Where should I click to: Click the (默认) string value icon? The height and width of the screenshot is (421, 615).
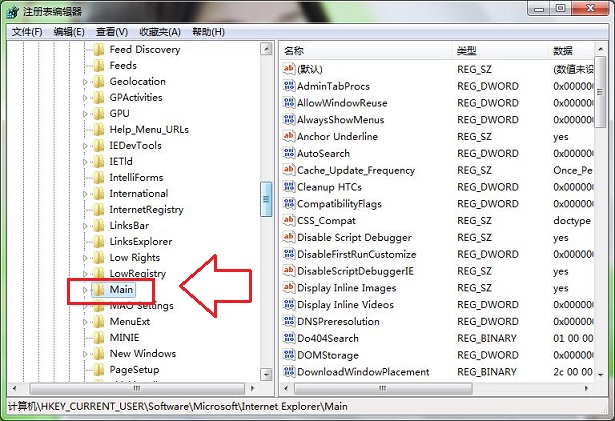click(x=289, y=69)
